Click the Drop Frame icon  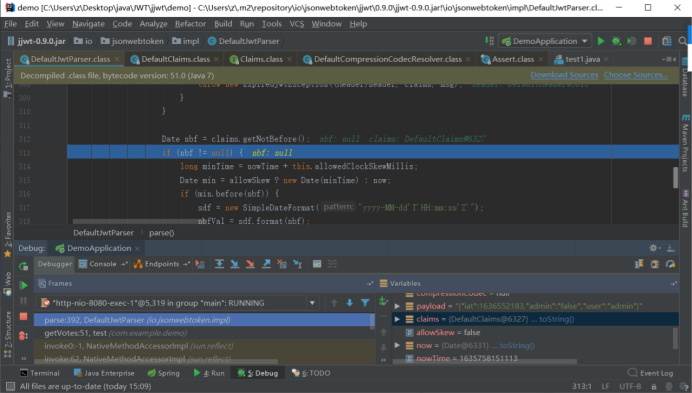point(282,264)
